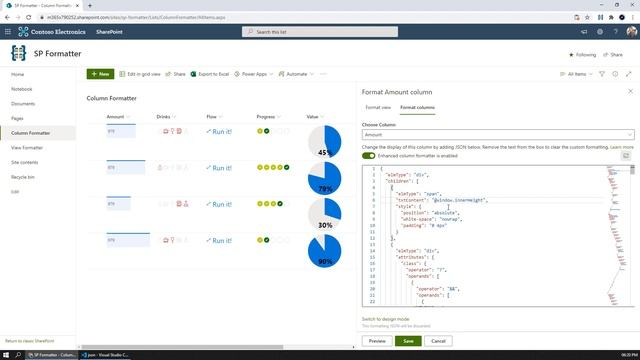
Task: Open the command bar overflow ellipsis
Action: pyautogui.click(x=323, y=74)
